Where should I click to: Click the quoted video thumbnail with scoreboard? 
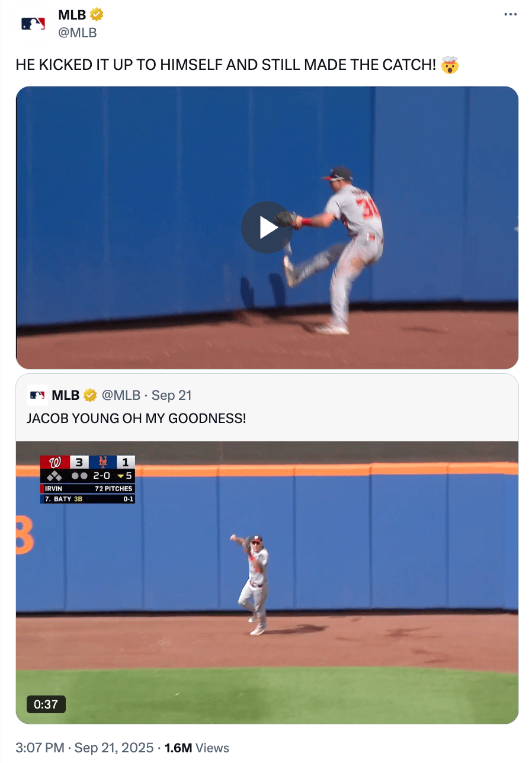(267, 582)
